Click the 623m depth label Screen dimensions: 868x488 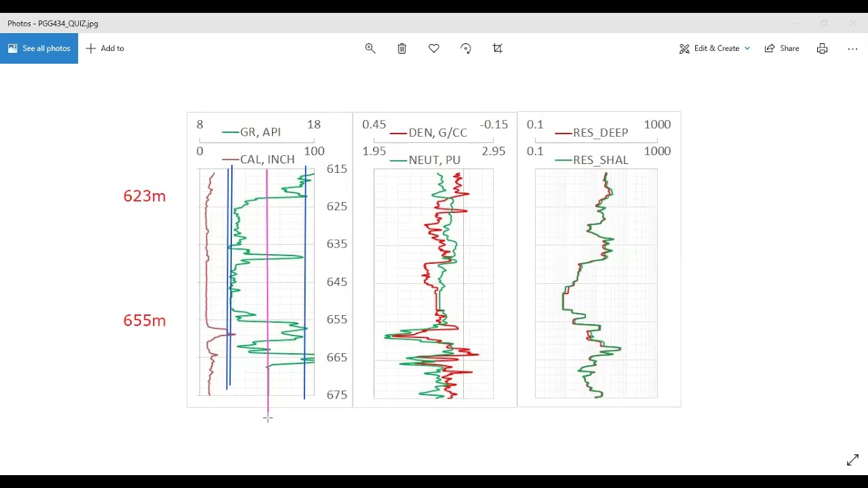tap(144, 196)
